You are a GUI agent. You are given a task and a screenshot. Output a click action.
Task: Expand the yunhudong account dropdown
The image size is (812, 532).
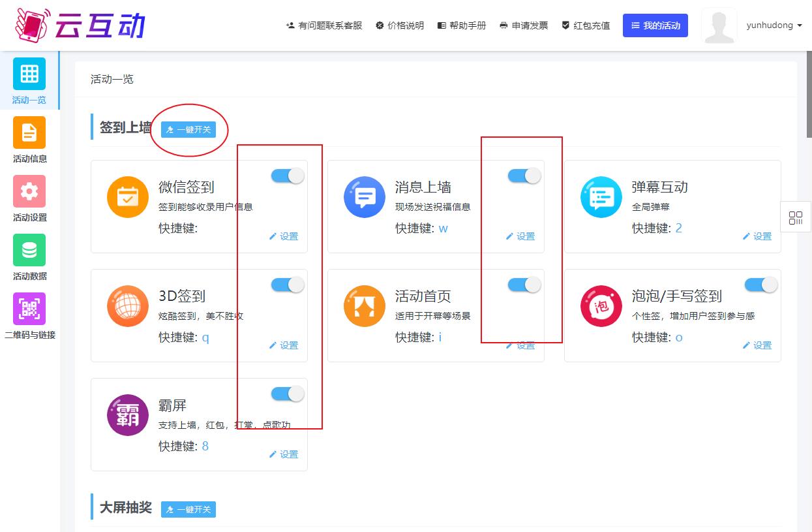[774, 25]
